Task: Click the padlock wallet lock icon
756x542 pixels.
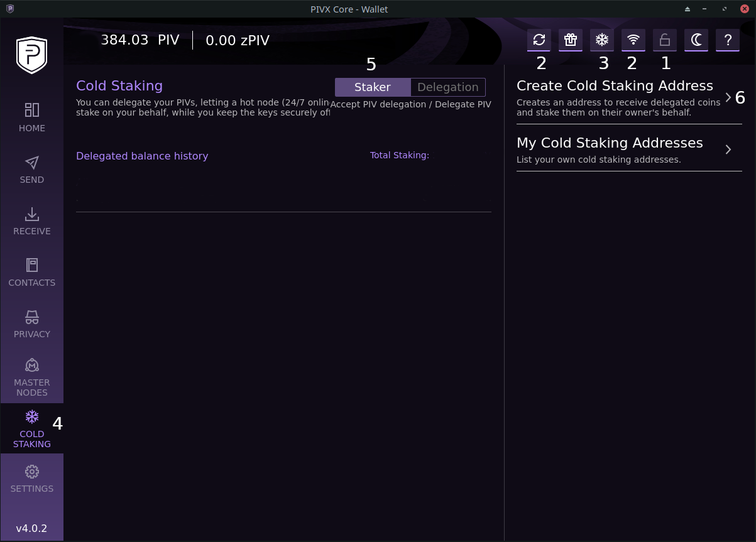Action: tap(664, 40)
